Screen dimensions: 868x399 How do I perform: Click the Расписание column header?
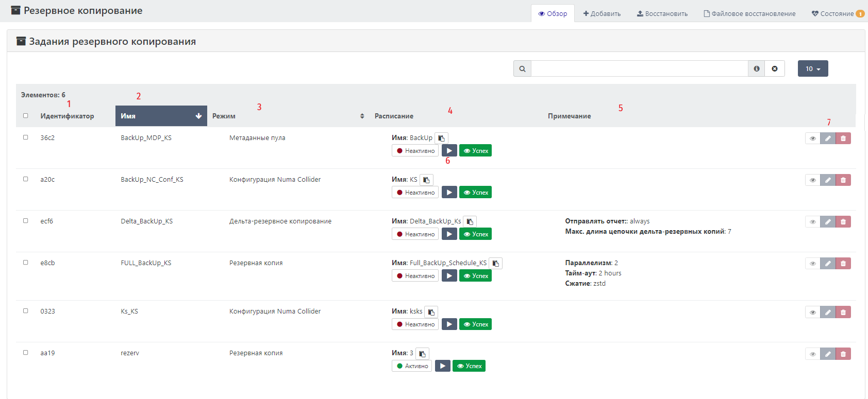[394, 116]
